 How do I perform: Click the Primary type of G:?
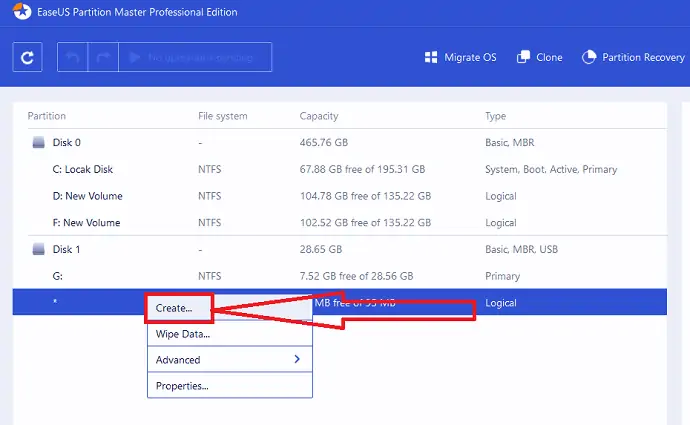[x=503, y=276]
